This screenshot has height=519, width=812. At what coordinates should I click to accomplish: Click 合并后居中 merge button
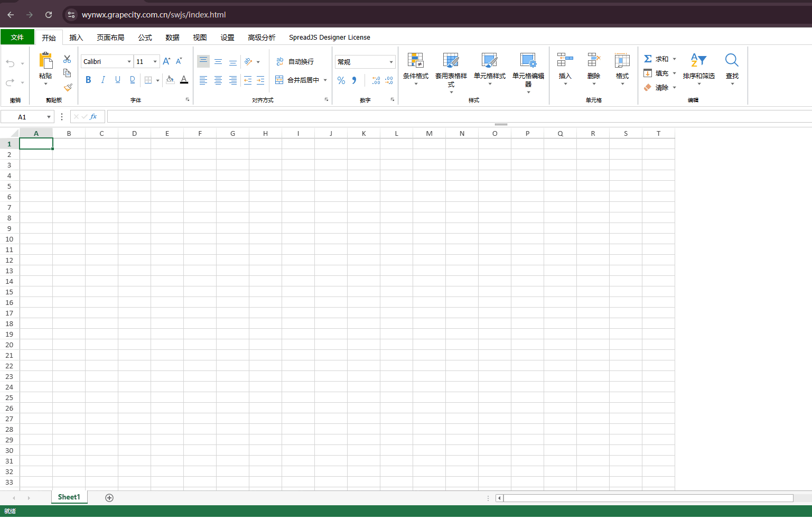click(x=297, y=80)
